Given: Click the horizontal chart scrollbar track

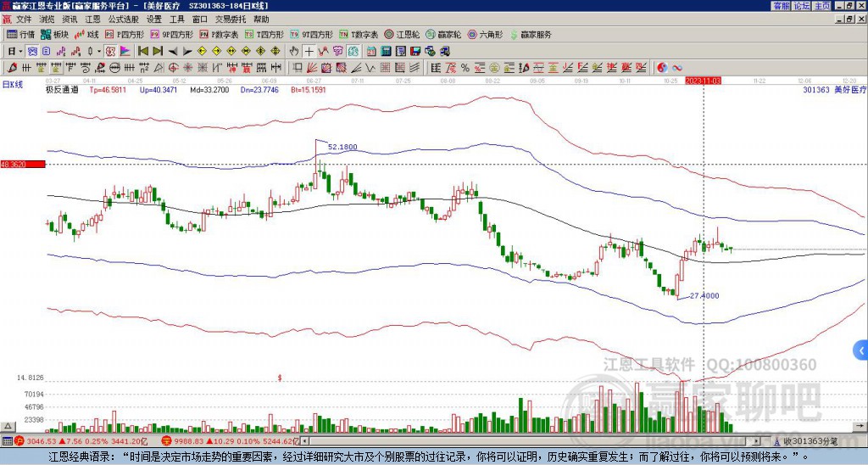Looking at the screenshot, I should [x=529, y=441].
